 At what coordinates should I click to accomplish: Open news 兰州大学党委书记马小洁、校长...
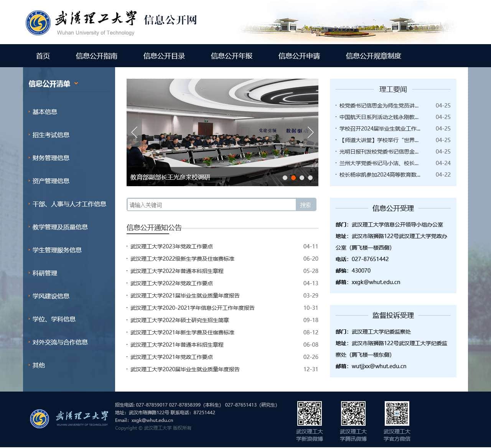[379, 163]
